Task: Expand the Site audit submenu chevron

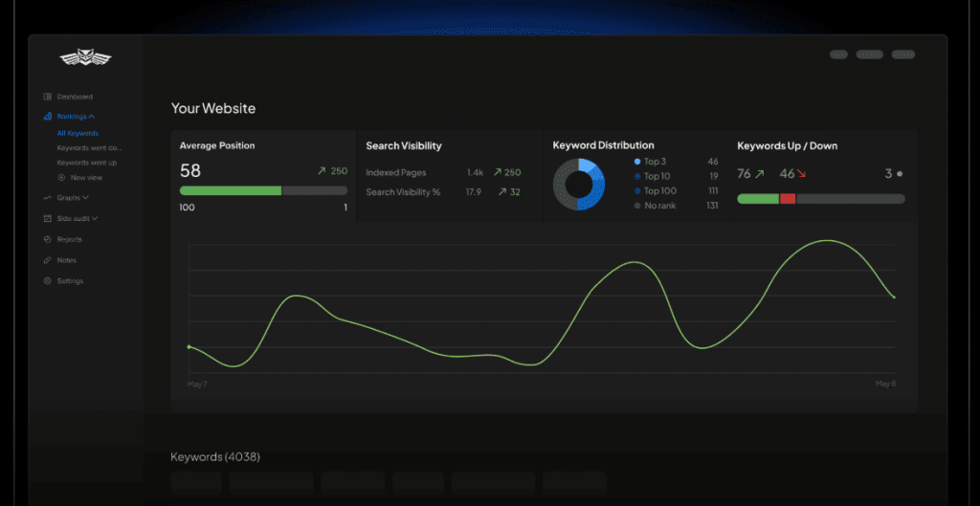Action: [95, 218]
